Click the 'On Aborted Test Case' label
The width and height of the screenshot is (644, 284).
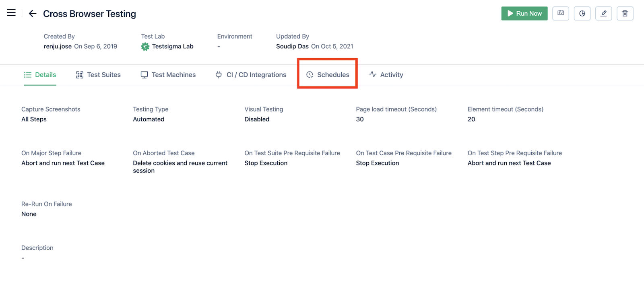163,153
